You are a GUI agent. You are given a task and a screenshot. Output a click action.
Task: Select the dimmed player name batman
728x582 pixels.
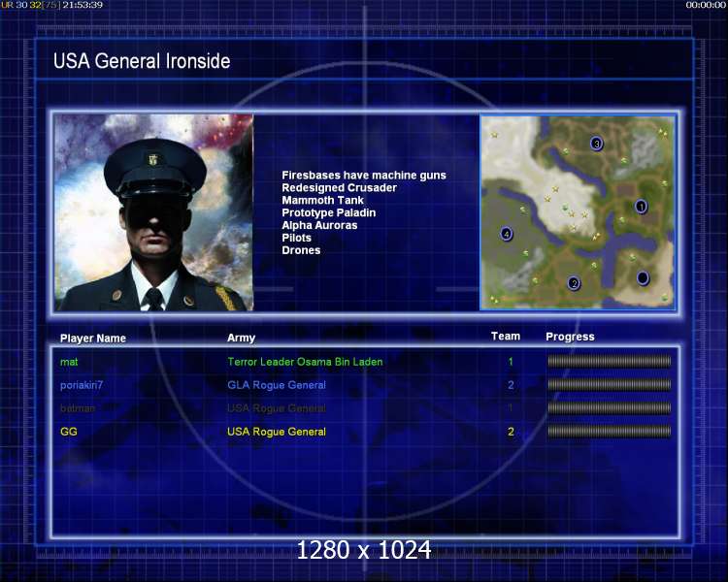[x=78, y=408]
